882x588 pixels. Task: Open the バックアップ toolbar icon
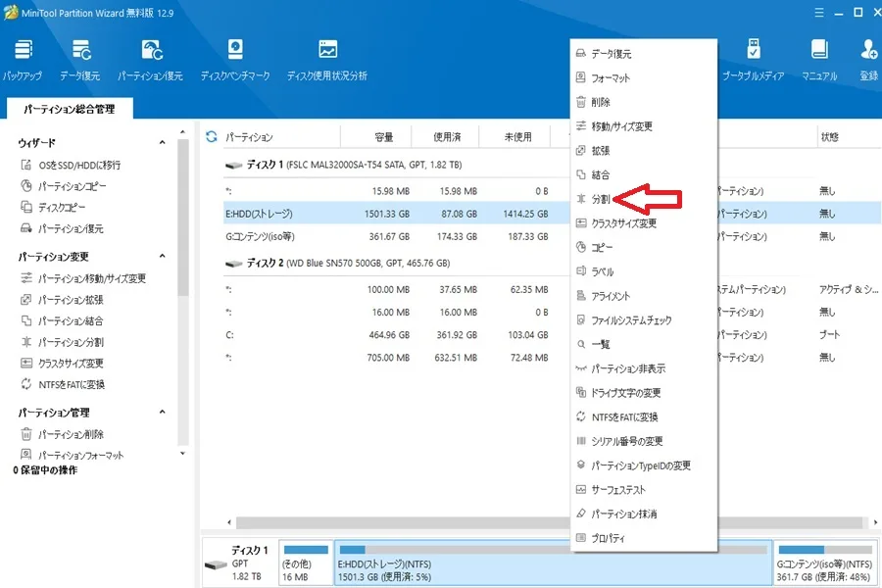point(23,60)
